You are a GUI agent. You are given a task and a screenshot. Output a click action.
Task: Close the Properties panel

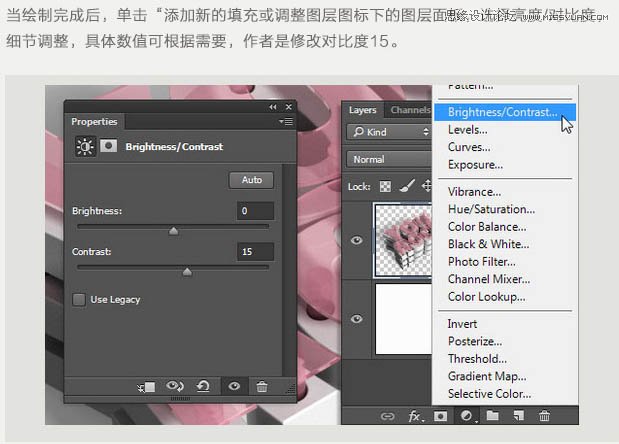pyautogui.click(x=289, y=107)
